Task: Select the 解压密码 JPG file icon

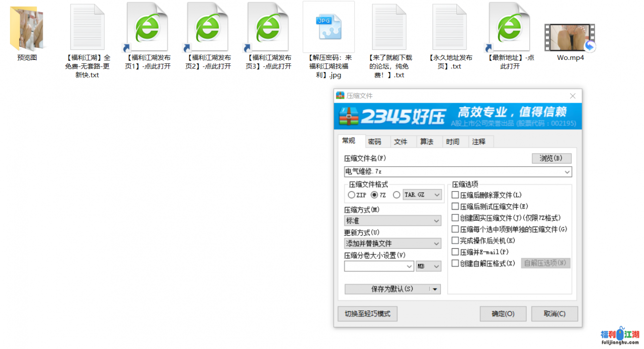Action: click(x=329, y=27)
